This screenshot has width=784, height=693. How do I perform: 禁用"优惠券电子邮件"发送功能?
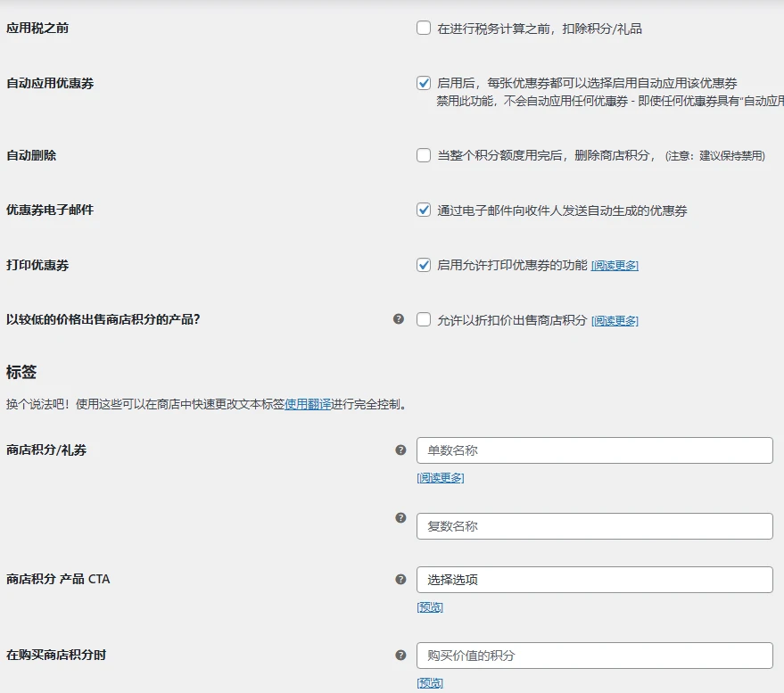click(424, 210)
